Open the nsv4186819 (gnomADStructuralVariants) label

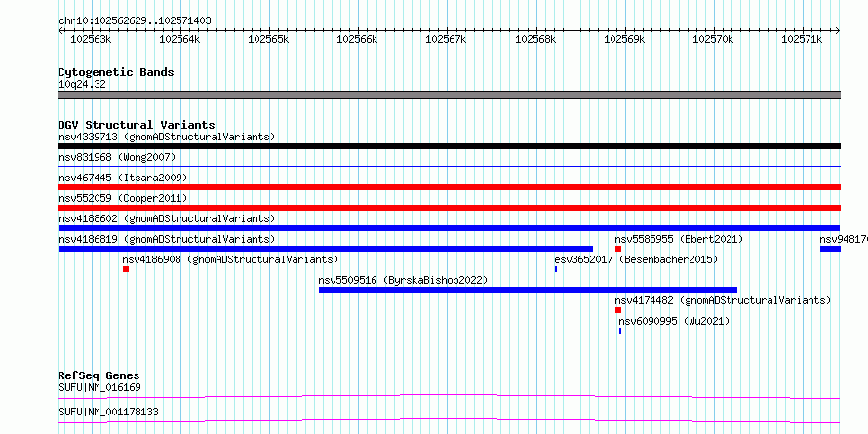pyautogui.click(x=167, y=239)
